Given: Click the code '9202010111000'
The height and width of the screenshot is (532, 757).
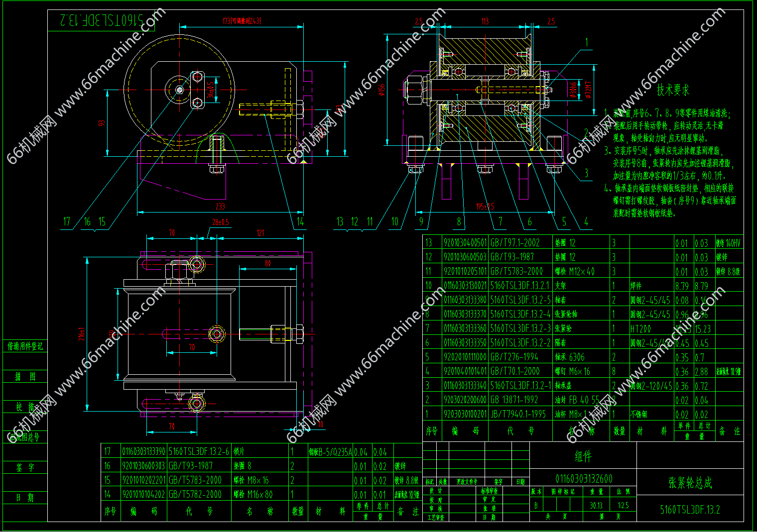Looking at the screenshot, I should click(465, 357).
